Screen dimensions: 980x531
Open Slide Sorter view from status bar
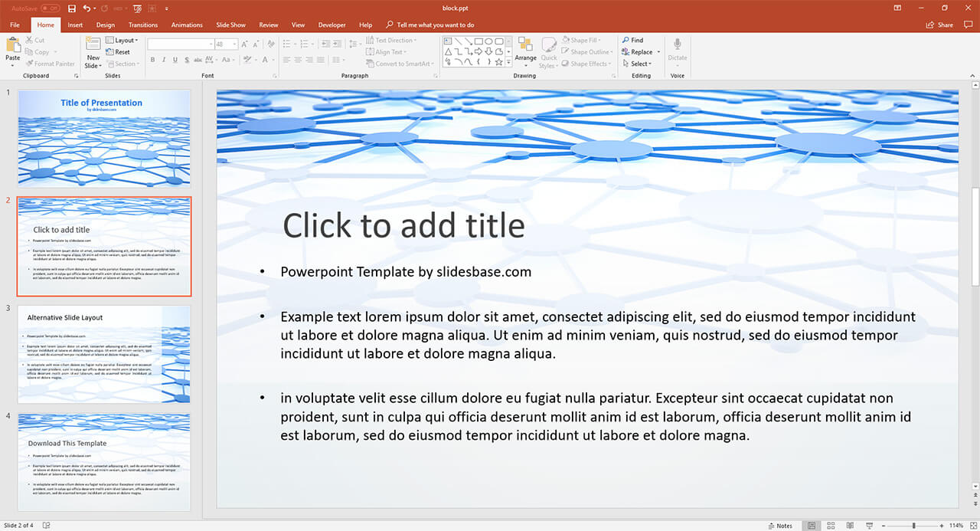831,526
